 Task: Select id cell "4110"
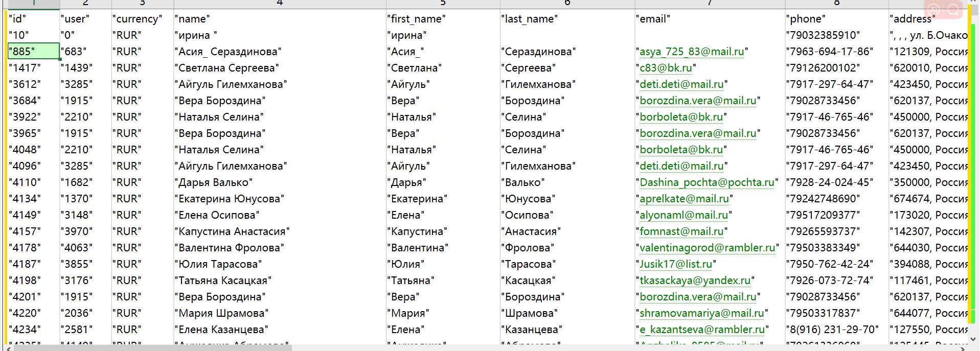(34, 182)
